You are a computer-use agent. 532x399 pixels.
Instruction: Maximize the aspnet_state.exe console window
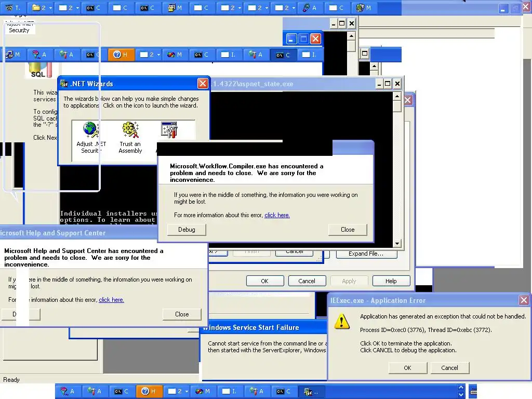tap(388, 84)
